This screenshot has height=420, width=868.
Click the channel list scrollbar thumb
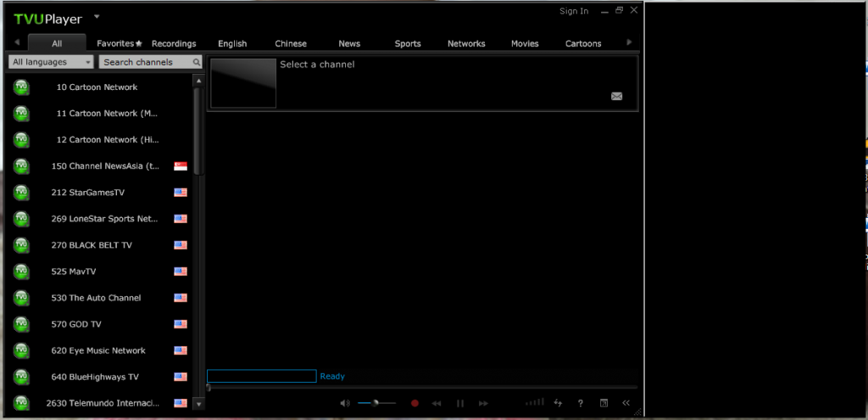[x=198, y=131]
